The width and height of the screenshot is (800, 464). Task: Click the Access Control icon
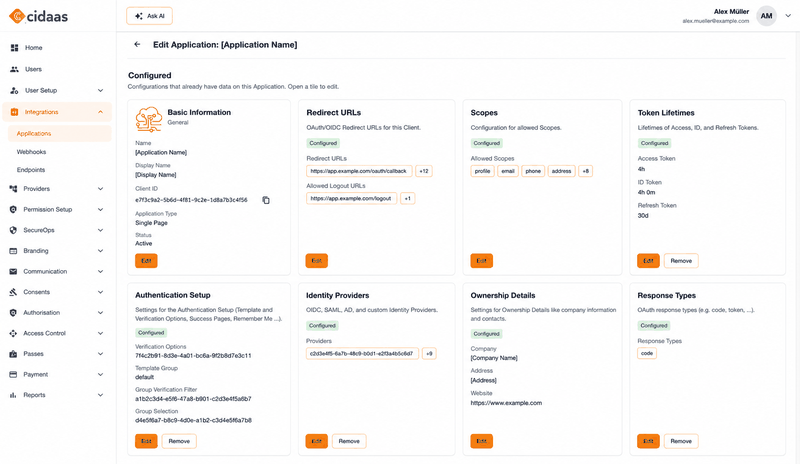(x=13, y=333)
